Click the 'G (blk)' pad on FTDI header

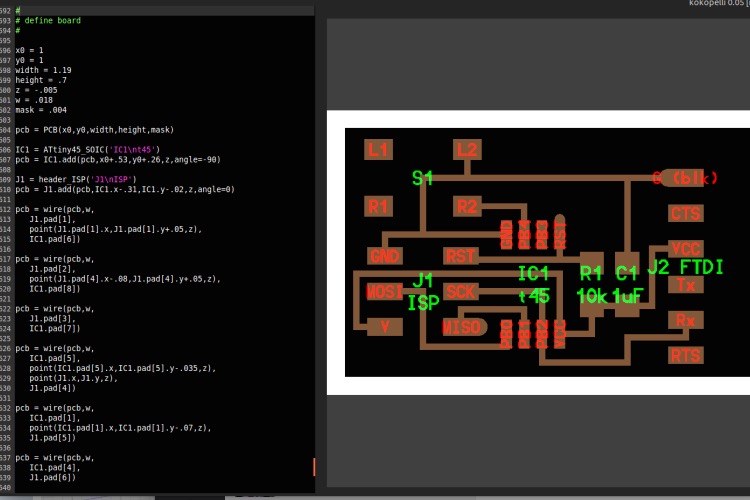(x=685, y=178)
